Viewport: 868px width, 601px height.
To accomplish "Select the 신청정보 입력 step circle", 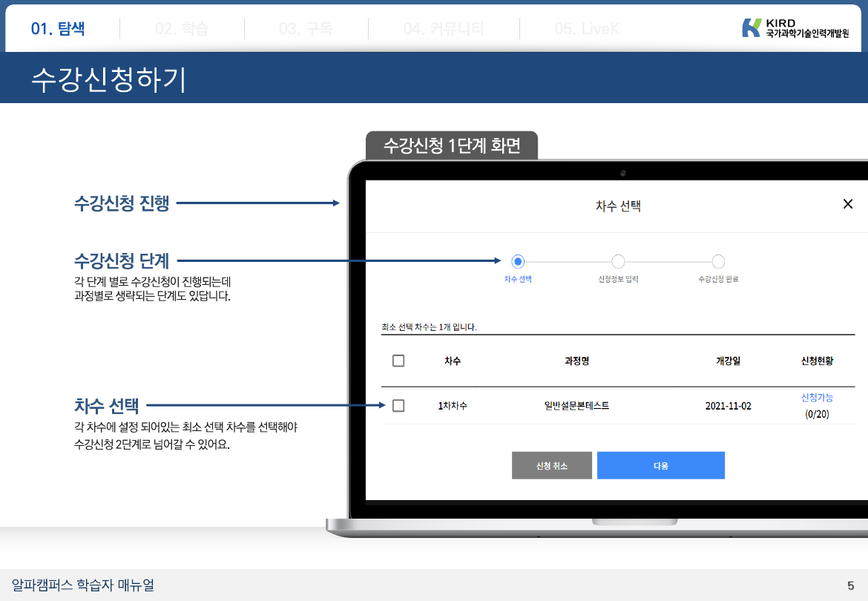I will 618,261.
